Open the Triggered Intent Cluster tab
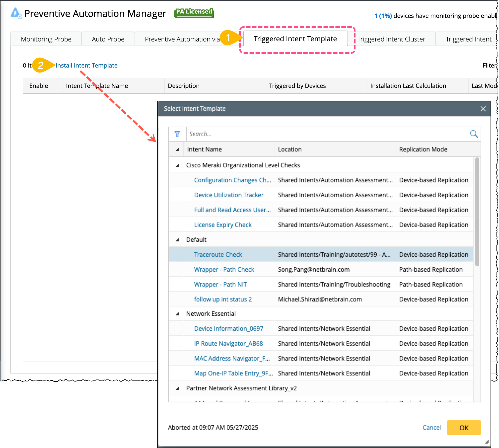This screenshot has height=448, width=499. point(391,39)
